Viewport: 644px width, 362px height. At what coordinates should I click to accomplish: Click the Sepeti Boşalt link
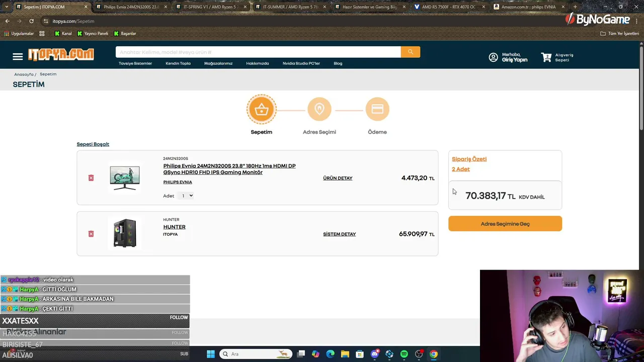(93, 144)
